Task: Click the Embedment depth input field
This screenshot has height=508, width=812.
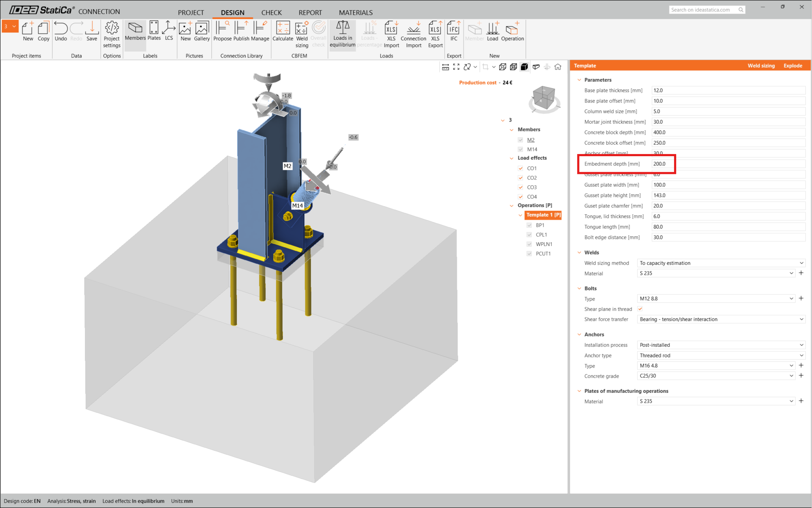Action: [x=727, y=164]
